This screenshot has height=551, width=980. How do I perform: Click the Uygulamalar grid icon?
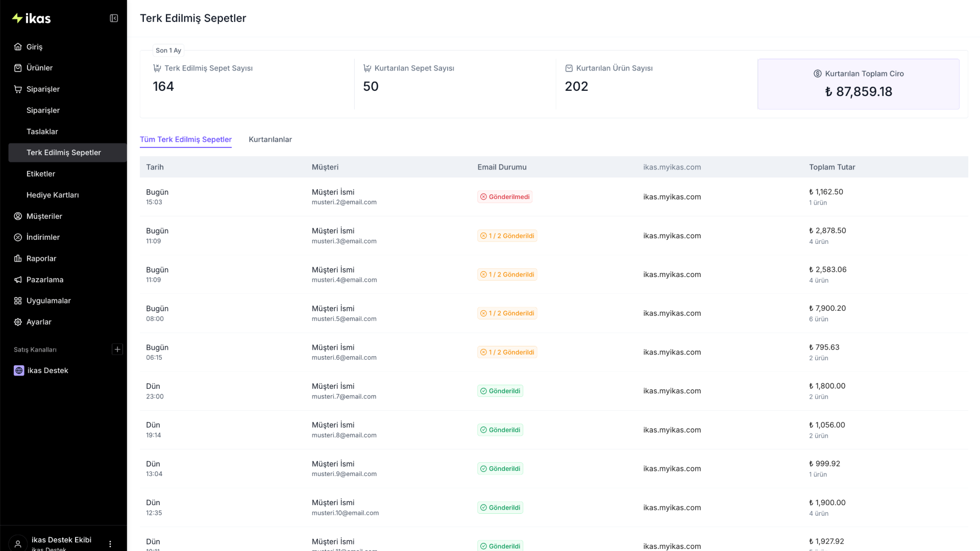(18, 301)
